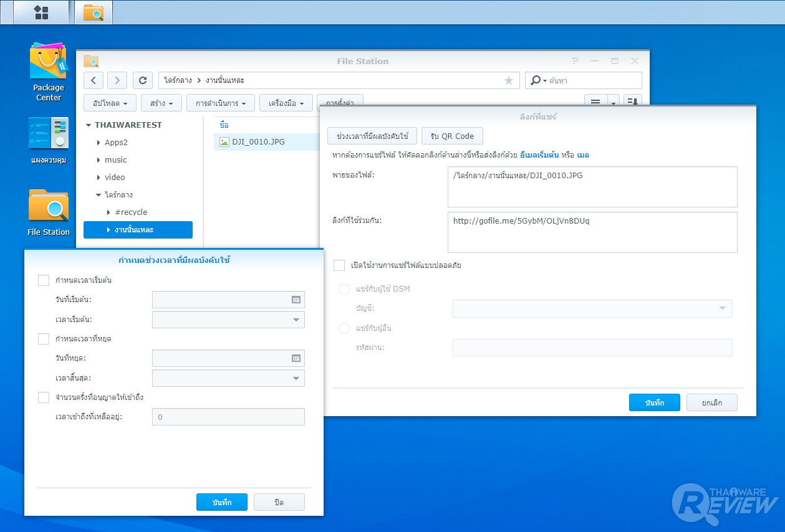The image size is (785, 532).
Task: Bookmark the current folder with the star icon
Action: [x=508, y=80]
